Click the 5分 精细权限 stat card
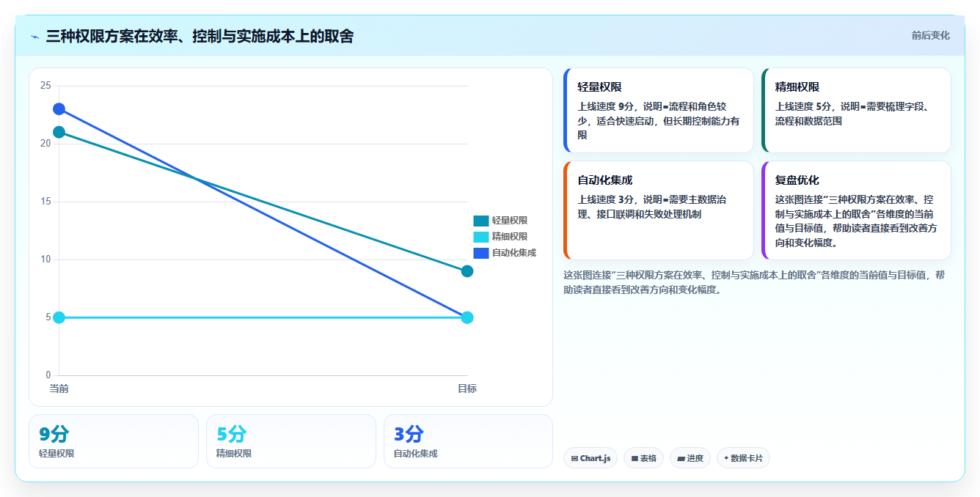Image resolution: width=980 pixels, height=497 pixels. 291,441
